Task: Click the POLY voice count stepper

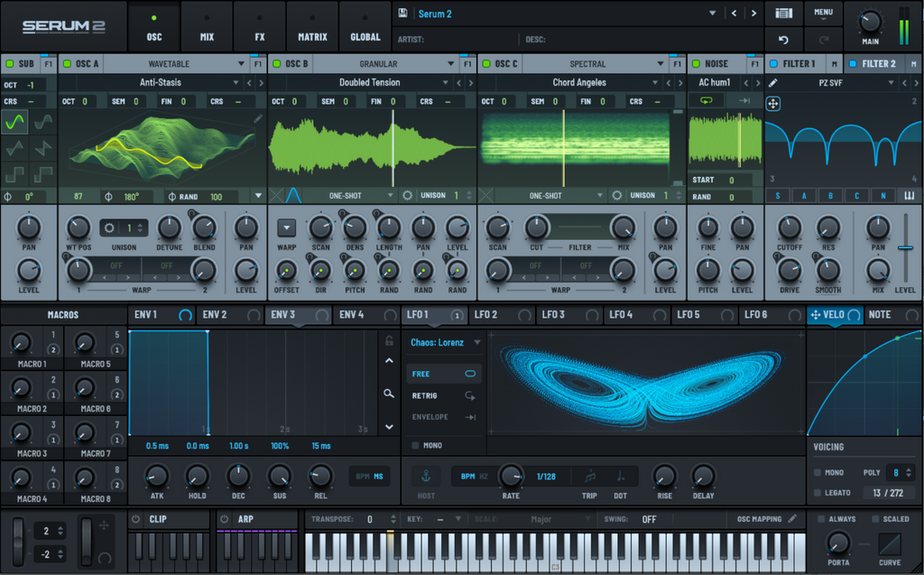Action: click(908, 472)
